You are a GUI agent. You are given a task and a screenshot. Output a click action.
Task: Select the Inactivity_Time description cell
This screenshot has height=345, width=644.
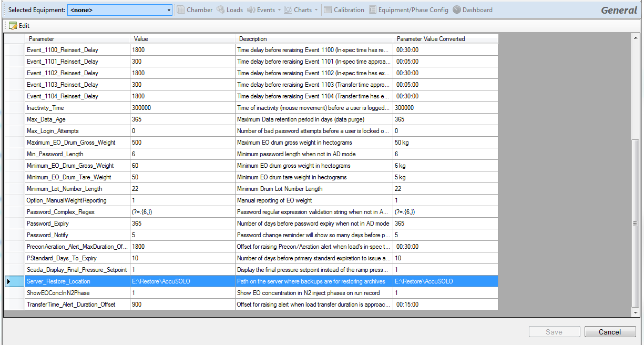[x=313, y=108]
